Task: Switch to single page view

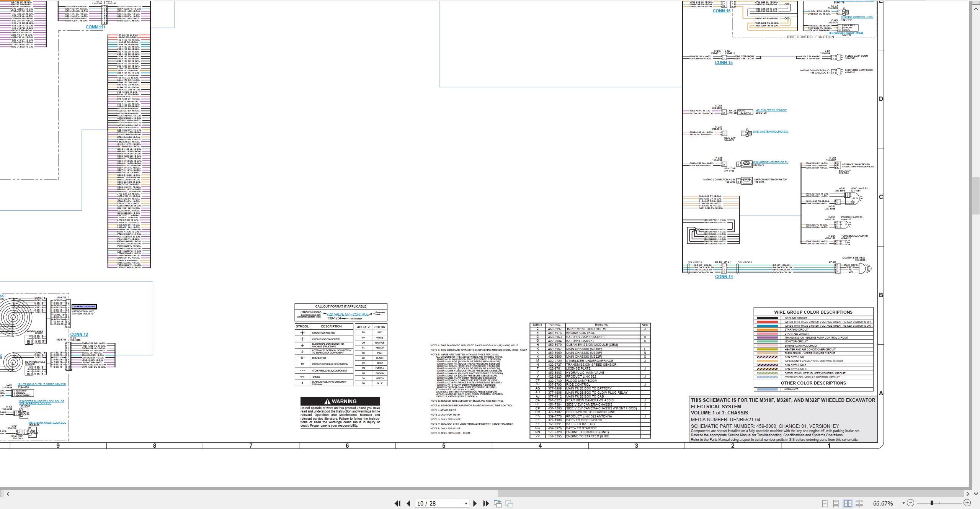Action: [x=825, y=503]
